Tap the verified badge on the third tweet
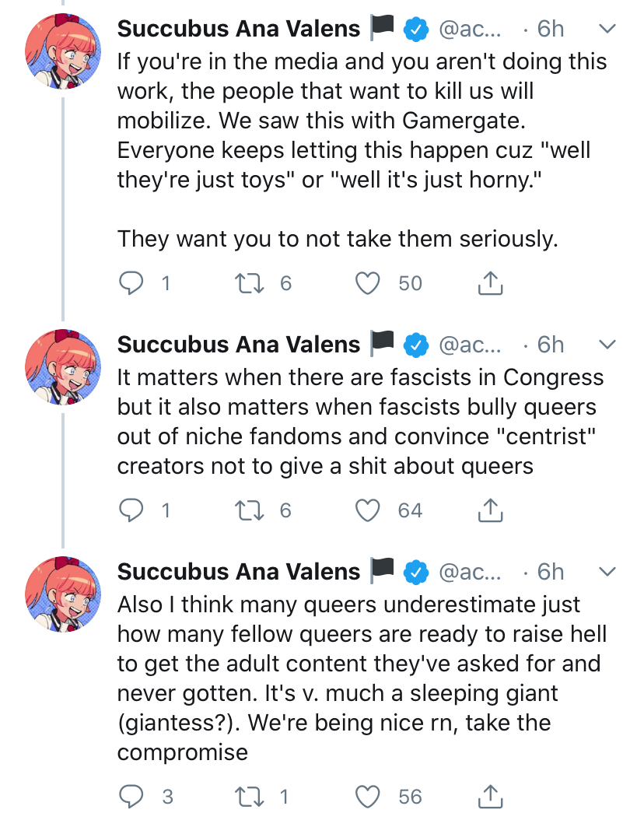Image resolution: width=644 pixels, height=820 pixels. coord(418,572)
